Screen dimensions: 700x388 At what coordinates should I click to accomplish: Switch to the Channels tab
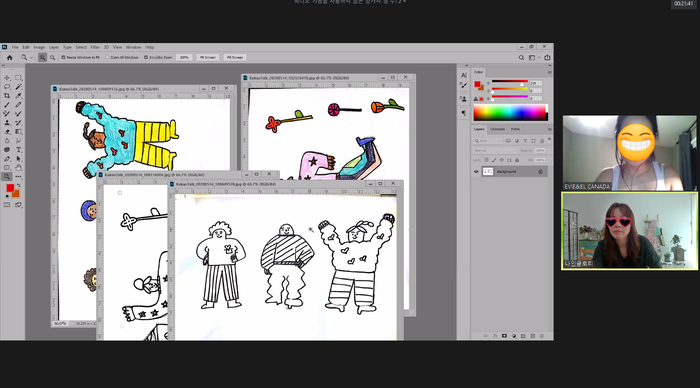497,129
